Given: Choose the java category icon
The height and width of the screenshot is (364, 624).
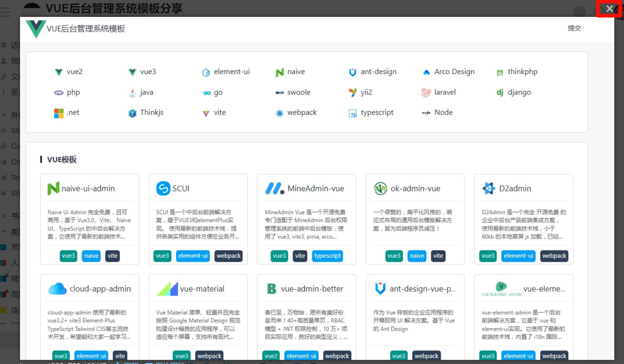Looking at the screenshot, I should click(132, 93).
